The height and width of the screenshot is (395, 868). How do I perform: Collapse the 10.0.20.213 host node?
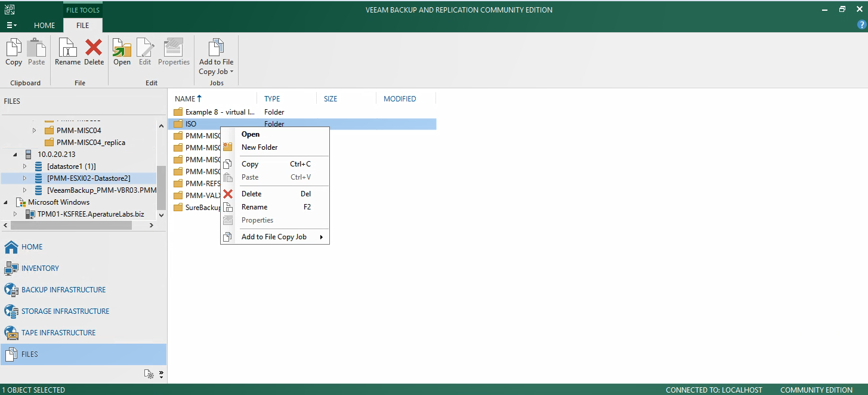coord(15,155)
